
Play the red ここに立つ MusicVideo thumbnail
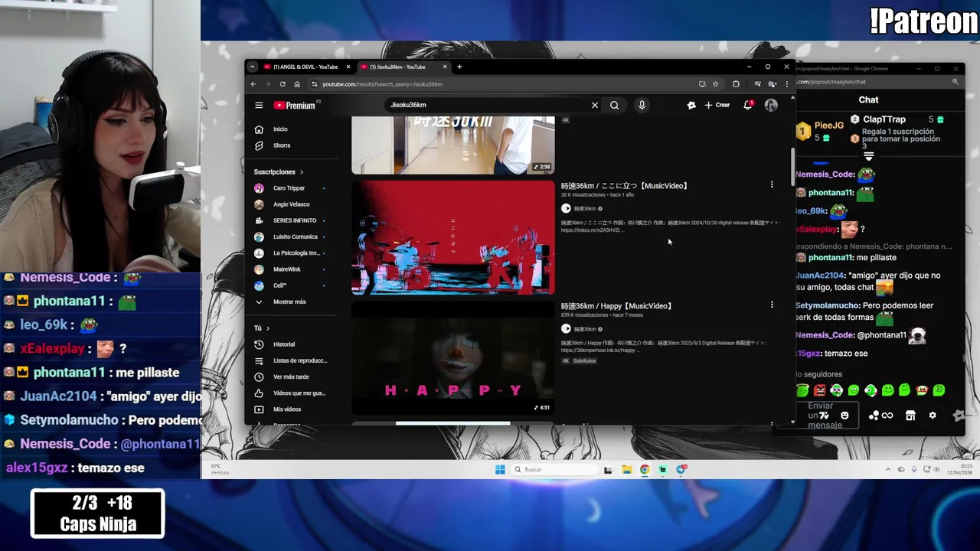tap(452, 237)
